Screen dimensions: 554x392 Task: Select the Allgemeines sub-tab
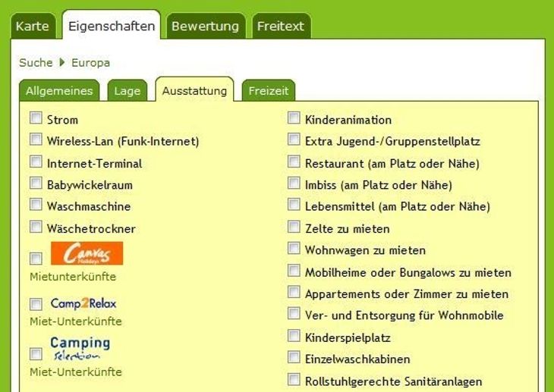59,91
